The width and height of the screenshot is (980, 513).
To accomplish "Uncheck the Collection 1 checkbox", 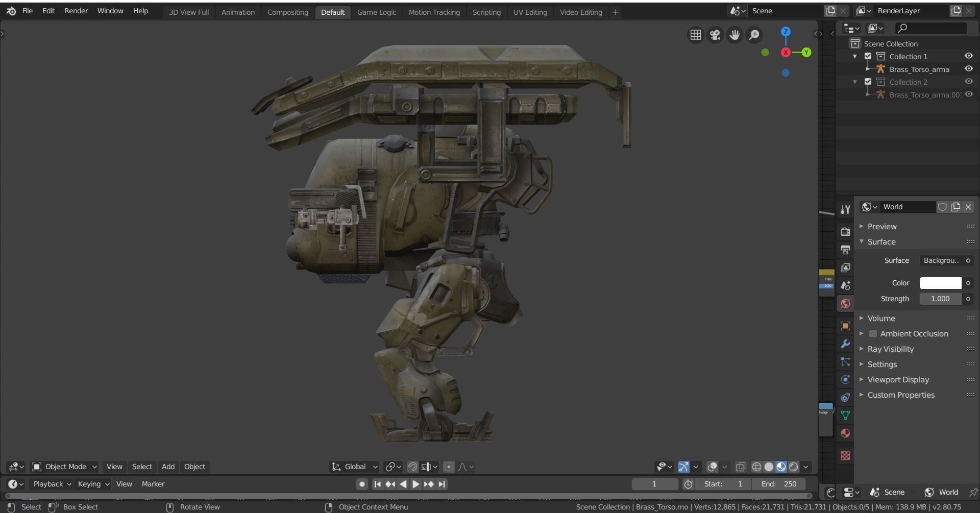I will click(868, 56).
